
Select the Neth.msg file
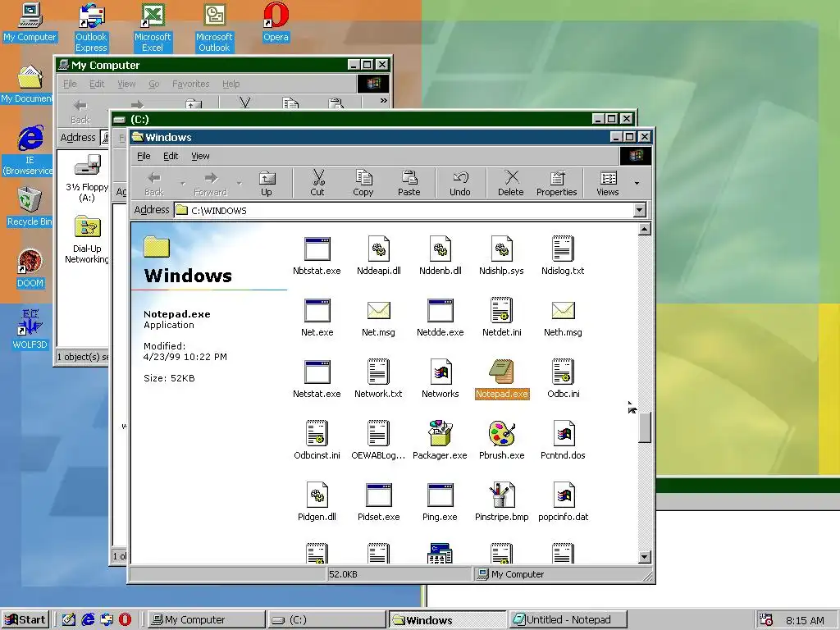click(x=563, y=317)
